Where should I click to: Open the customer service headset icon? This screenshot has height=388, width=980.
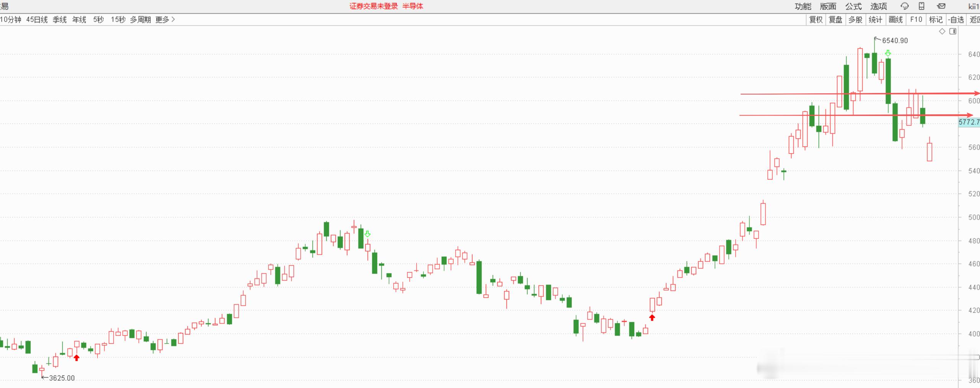click(x=905, y=6)
